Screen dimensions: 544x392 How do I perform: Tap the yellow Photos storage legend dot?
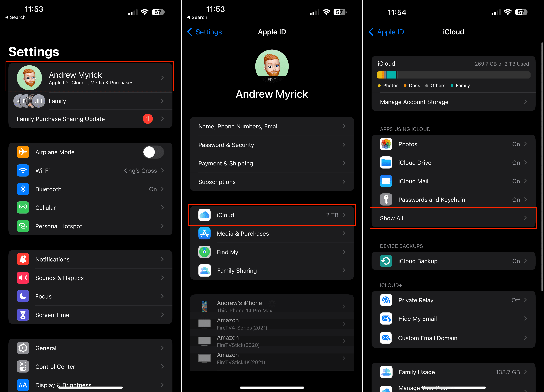tap(379, 86)
